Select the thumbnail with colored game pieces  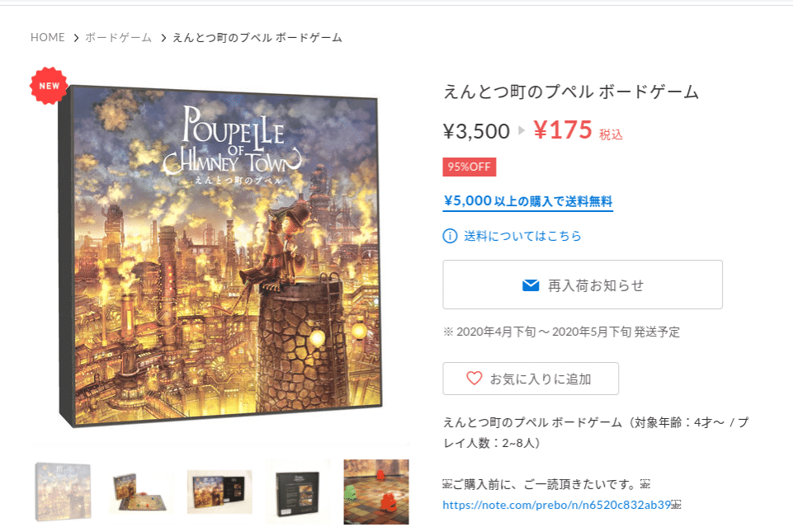pyautogui.click(x=376, y=492)
